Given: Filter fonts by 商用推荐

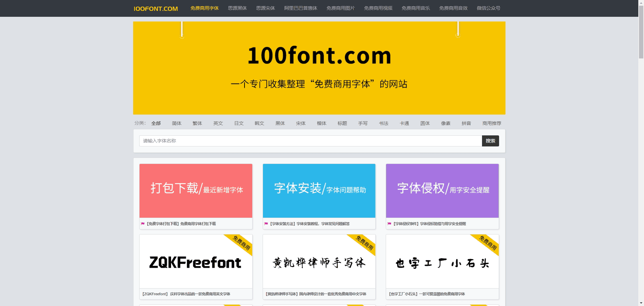Looking at the screenshot, I should click(492, 123).
